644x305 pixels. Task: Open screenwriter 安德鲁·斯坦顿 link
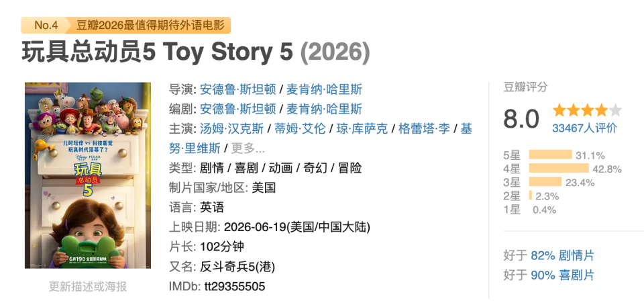237,109
